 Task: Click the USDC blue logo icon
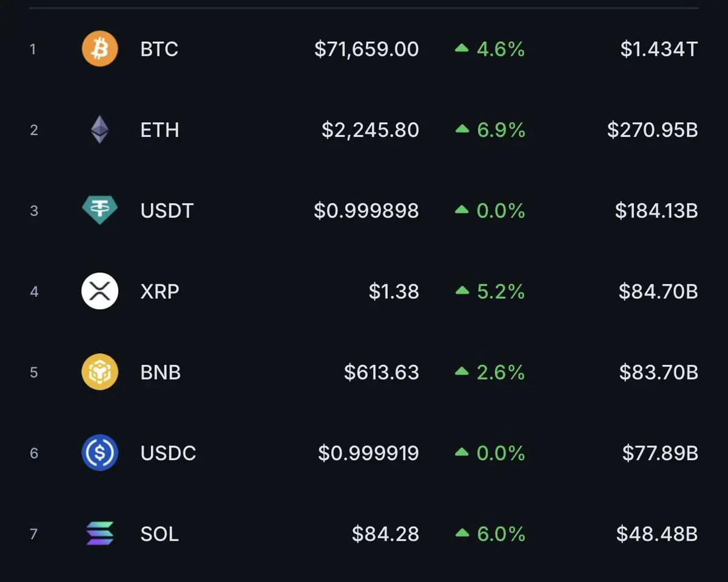pyautogui.click(x=99, y=453)
